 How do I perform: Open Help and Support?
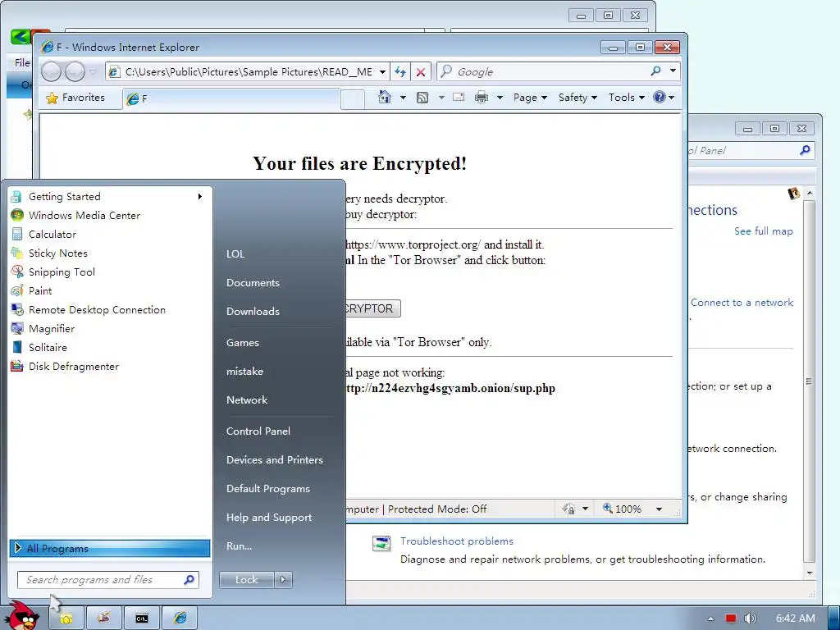269,518
